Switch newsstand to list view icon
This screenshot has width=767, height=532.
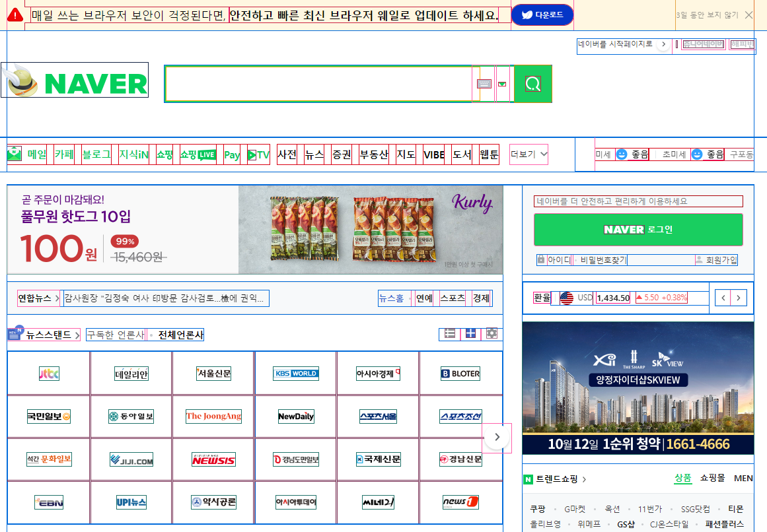point(449,334)
